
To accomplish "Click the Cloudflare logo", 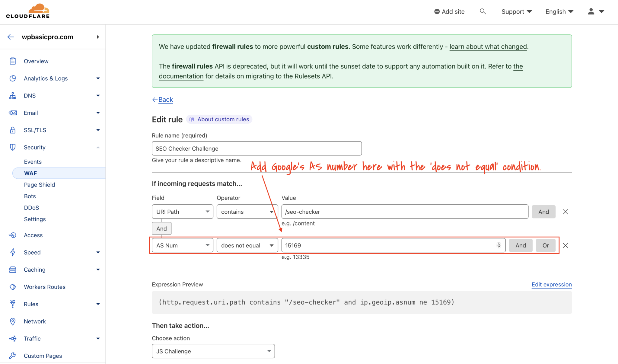I will pyautogui.click(x=28, y=11).
